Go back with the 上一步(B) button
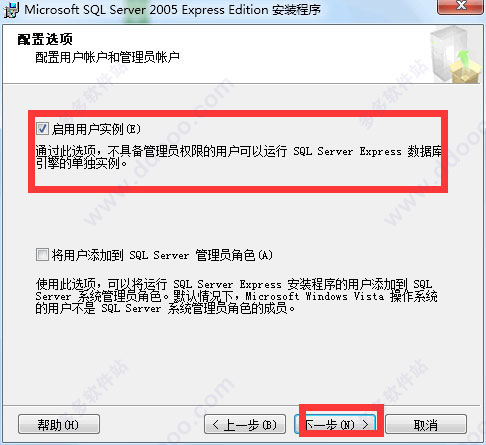 pos(245,424)
